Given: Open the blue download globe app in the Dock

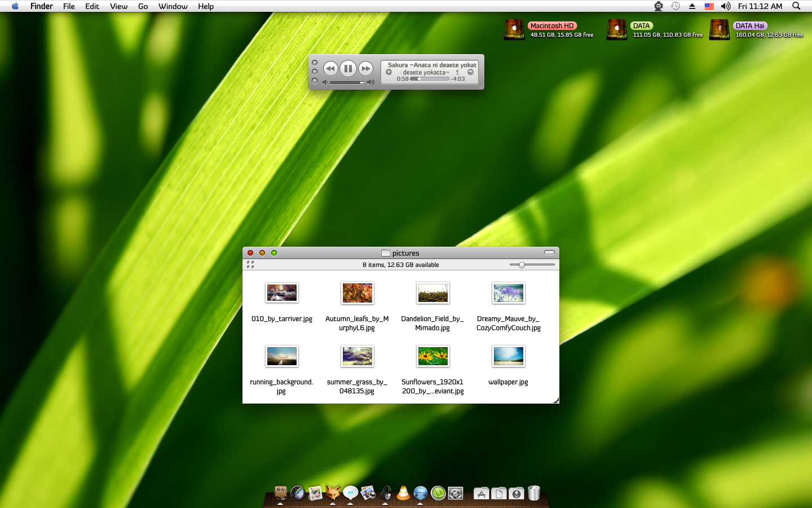Looking at the screenshot, I should point(421,493).
